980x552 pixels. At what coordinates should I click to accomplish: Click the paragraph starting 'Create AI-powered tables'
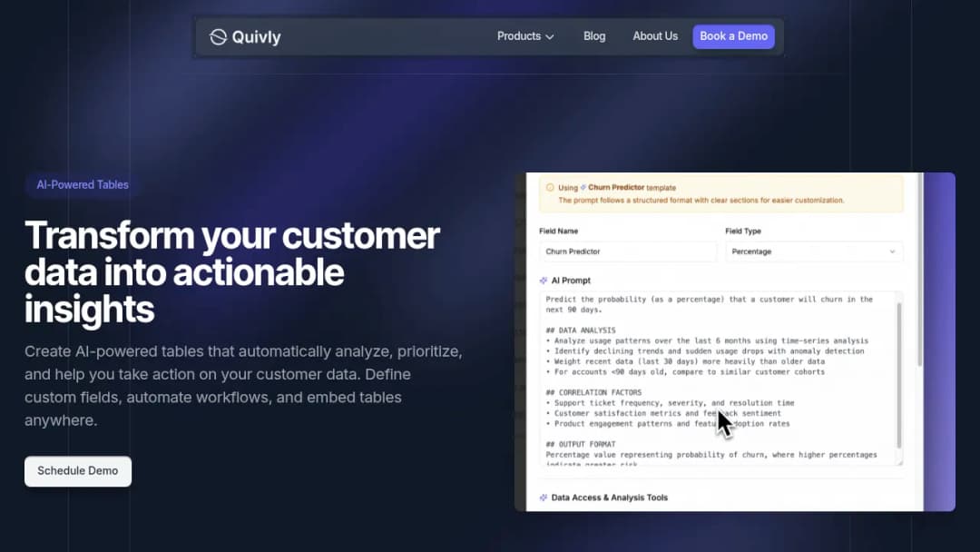(x=244, y=386)
